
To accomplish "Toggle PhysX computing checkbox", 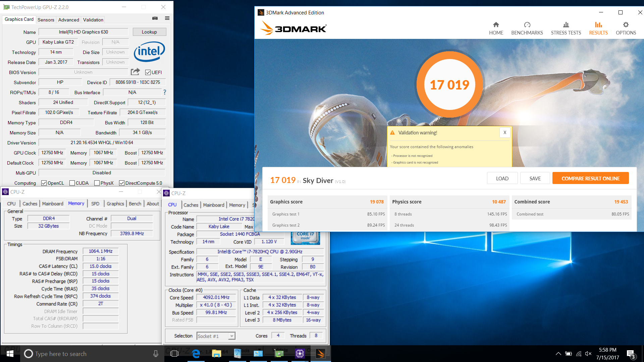I will tap(97, 183).
